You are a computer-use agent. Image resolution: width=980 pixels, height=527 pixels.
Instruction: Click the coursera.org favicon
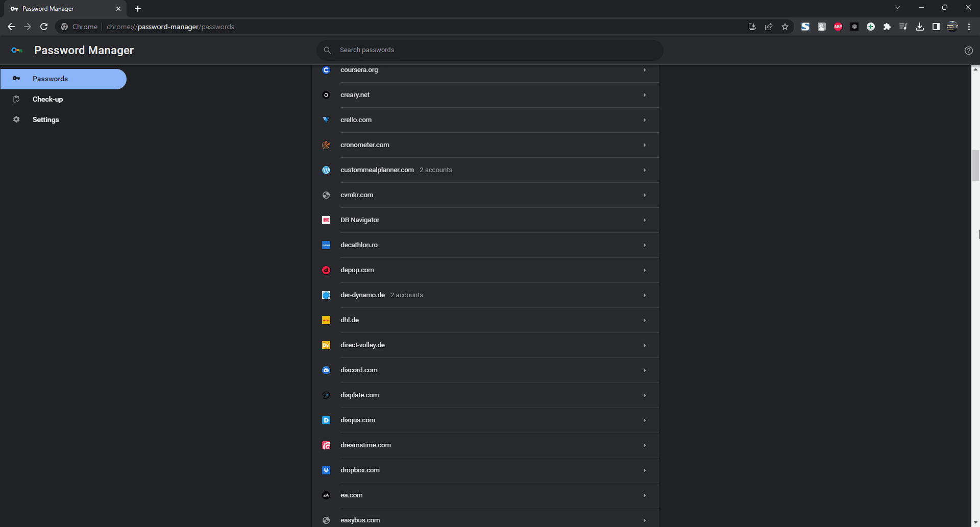click(x=326, y=70)
